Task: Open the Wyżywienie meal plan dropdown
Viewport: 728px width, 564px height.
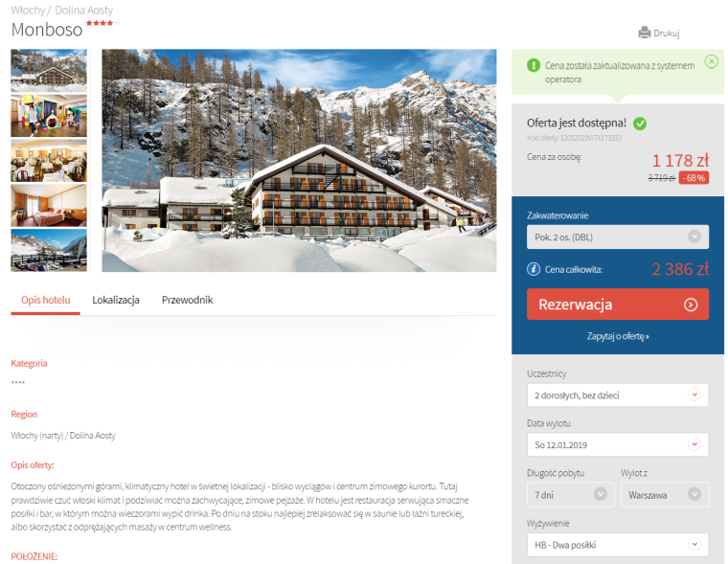Action: 618,545
